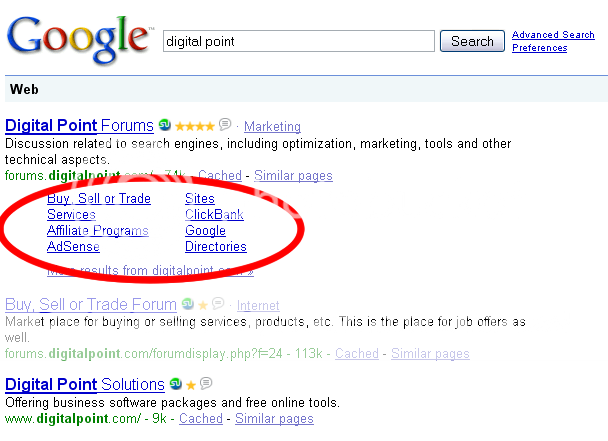The width and height of the screenshot is (608, 441).
Task: Open the Digital Point Solutions result title
Action: tap(85, 384)
